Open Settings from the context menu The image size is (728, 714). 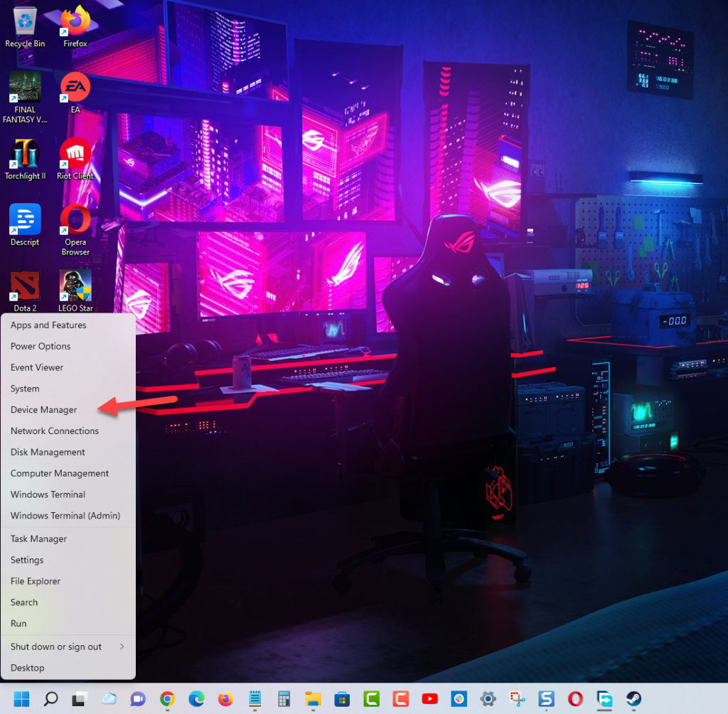pos(27,560)
